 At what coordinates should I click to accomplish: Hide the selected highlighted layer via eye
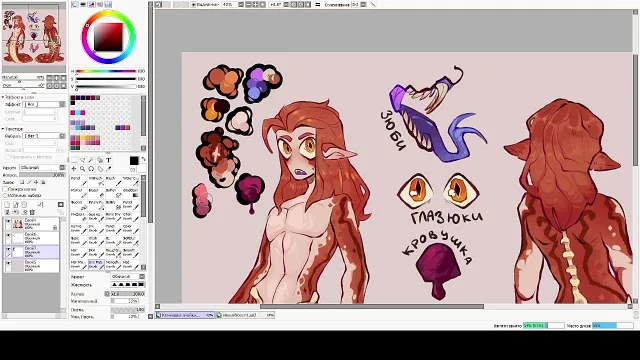click(8, 249)
